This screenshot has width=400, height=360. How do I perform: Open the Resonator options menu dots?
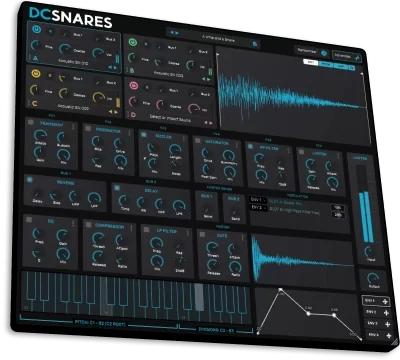pyautogui.click(x=129, y=133)
